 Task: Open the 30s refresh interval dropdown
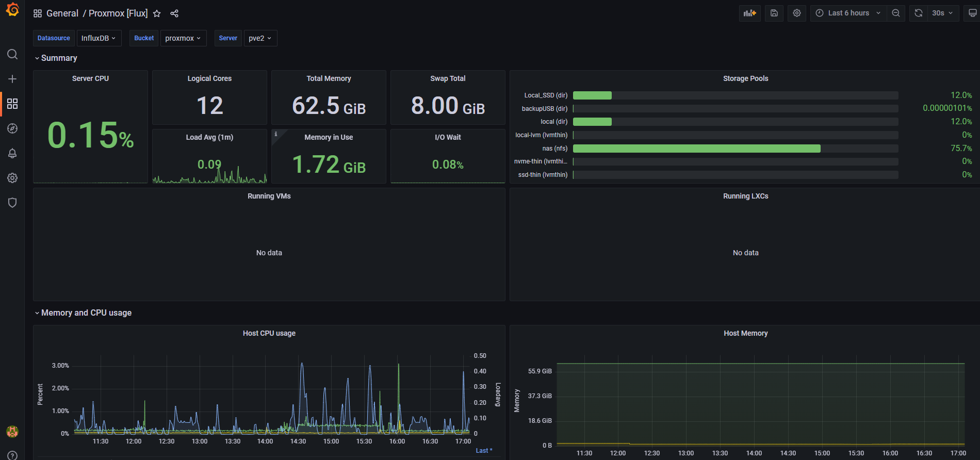[x=942, y=13]
